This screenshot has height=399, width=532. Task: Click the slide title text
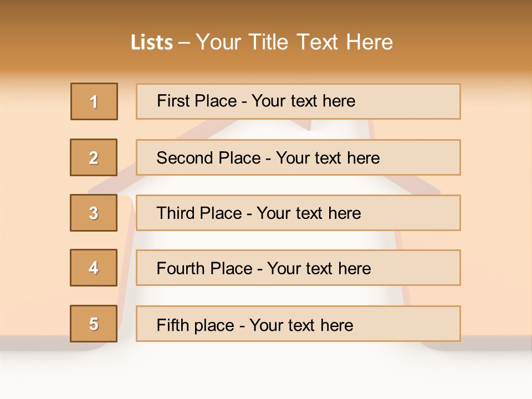[262, 42]
